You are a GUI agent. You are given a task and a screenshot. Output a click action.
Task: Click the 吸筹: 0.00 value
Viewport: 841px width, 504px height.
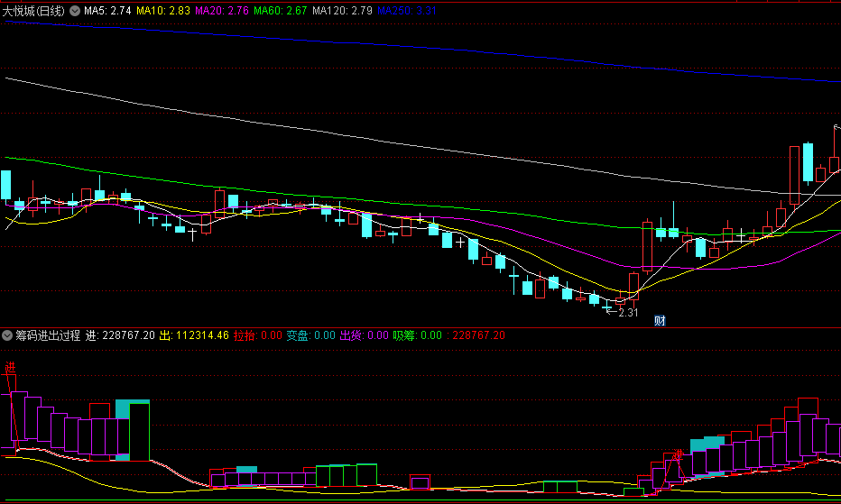tap(417, 335)
